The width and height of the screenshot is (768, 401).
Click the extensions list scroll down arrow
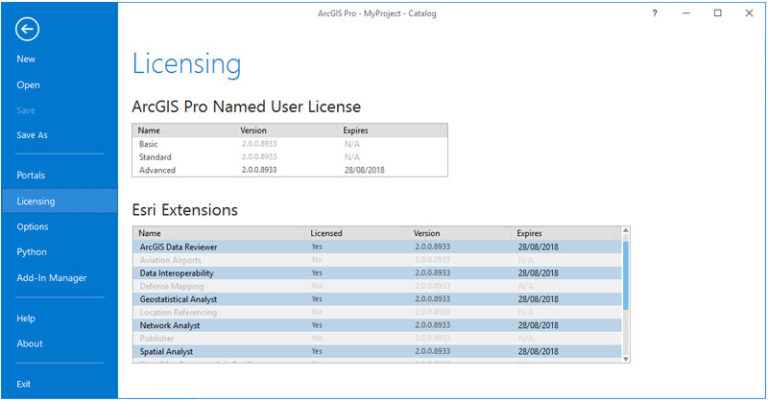tap(625, 359)
